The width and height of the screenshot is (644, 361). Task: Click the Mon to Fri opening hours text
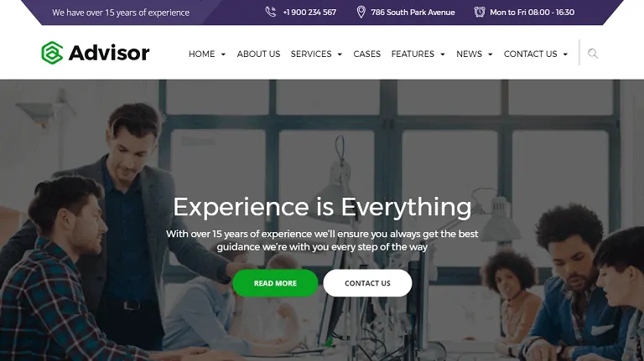pos(532,13)
